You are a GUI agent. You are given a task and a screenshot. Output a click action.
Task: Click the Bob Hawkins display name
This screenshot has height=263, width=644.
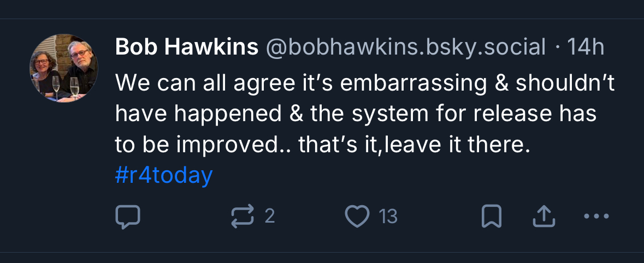point(187,48)
